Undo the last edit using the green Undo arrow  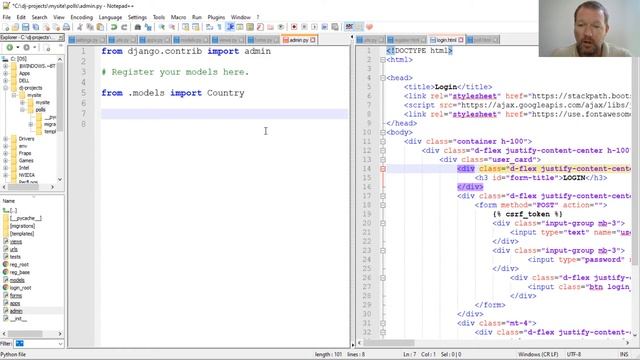coord(114,27)
